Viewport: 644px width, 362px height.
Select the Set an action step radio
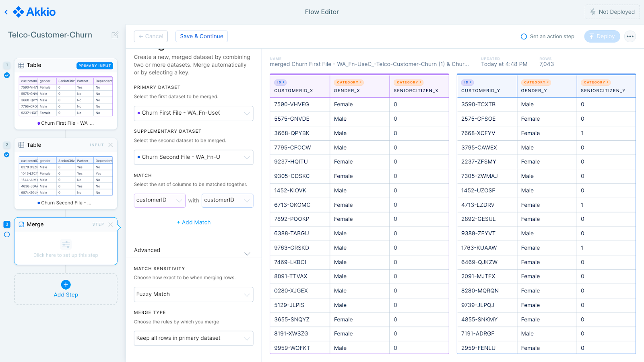[x=524, y=36]
